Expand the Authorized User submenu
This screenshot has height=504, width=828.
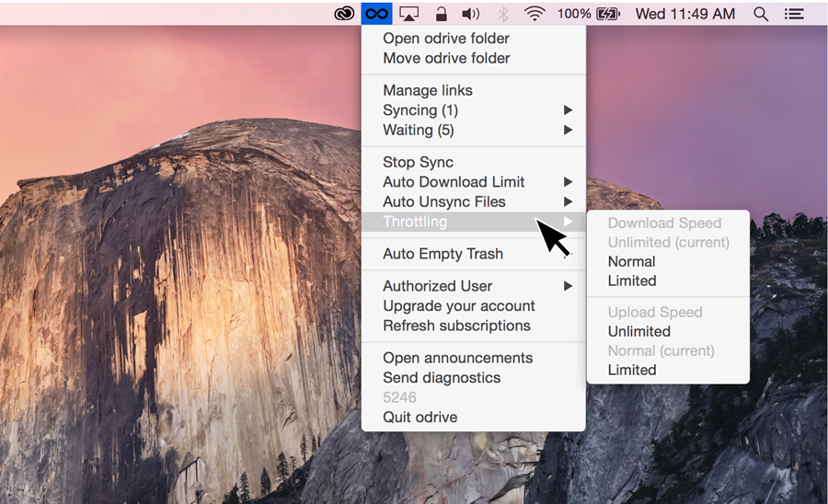point(473,286)
